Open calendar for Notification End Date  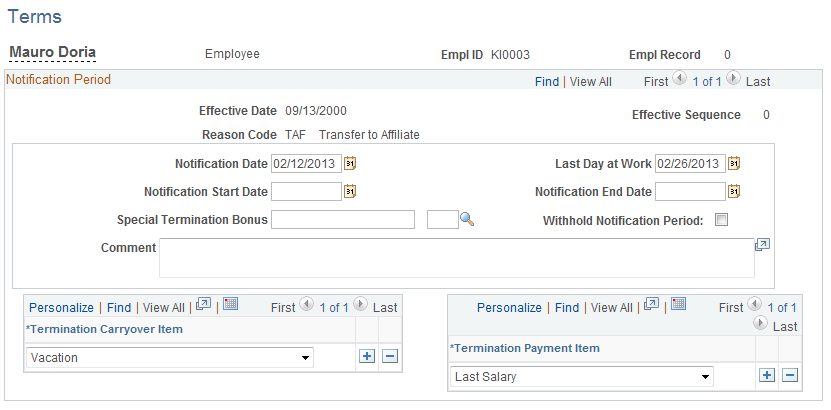coord(733,191)
